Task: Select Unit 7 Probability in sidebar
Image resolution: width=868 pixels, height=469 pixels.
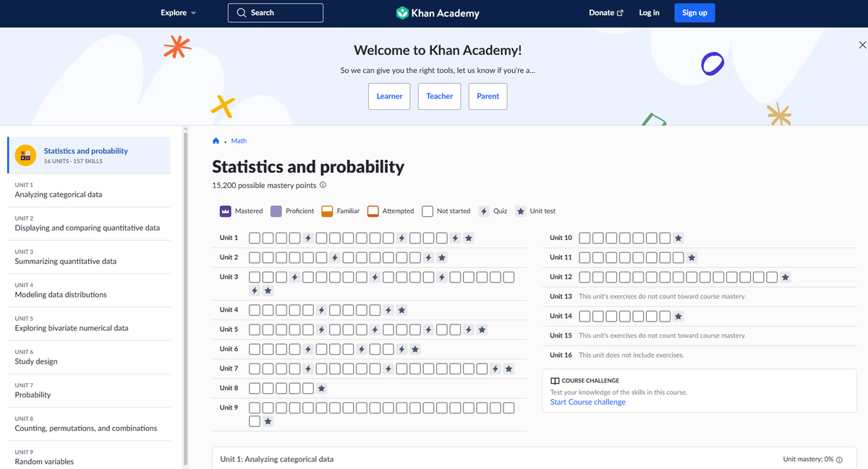Action: (x=89, y=390)
